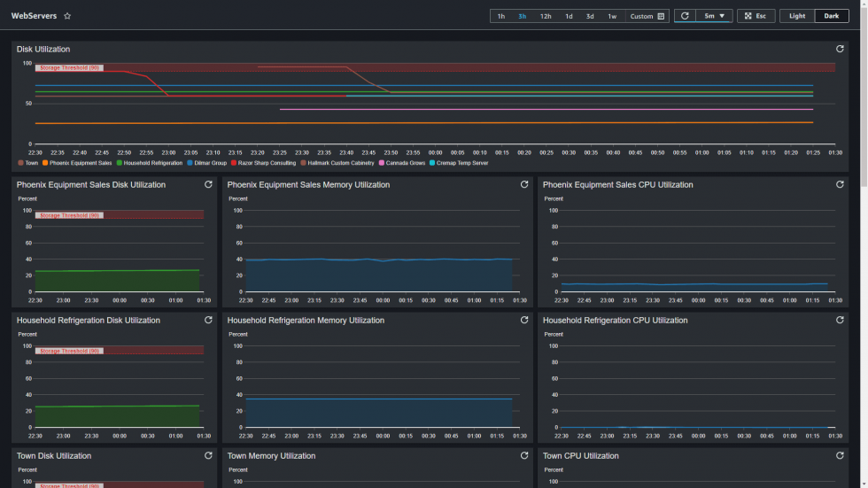
Task: Select the 12h time range
Action: pyautogui.click(x=546, y=16)
